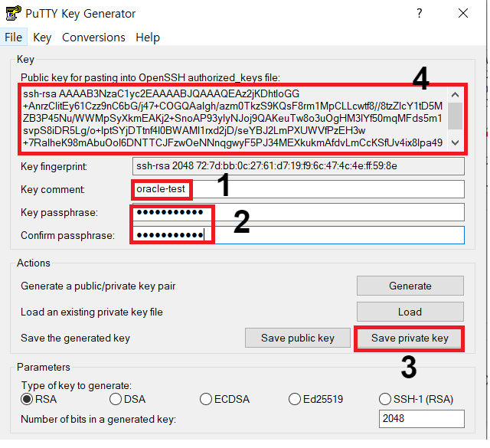Click the public key scroll up arrow
Screen dimensions: 490x448
coord(455,94)
